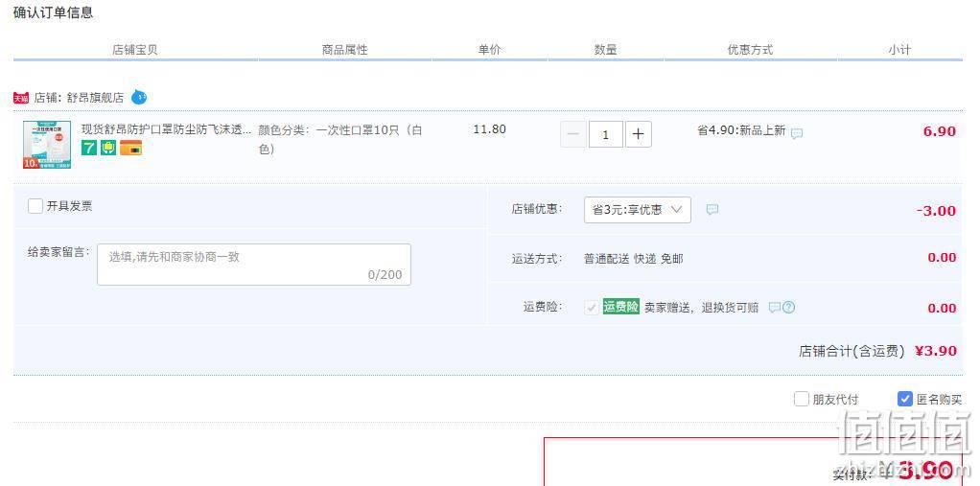Viewport: 980px width, 486px height.
Task: Increase quantity with the plus button
Action: coord(638,134)
